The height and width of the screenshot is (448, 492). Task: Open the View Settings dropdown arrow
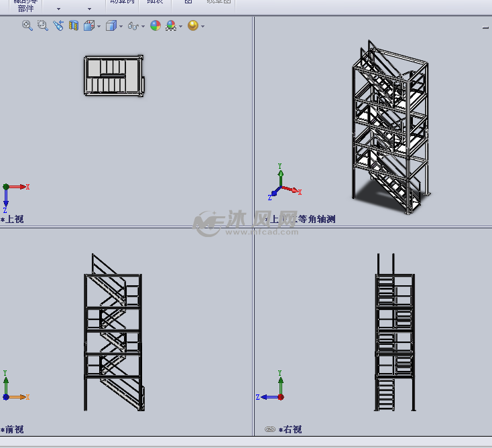pos(202,27)
